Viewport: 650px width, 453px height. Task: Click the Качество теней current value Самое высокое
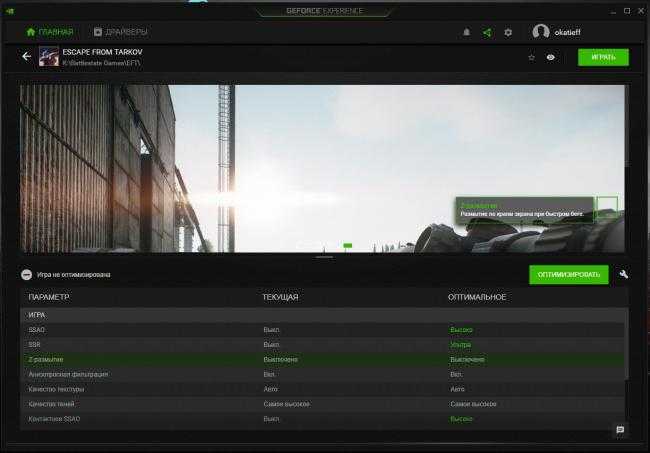[x=286, y=404]
